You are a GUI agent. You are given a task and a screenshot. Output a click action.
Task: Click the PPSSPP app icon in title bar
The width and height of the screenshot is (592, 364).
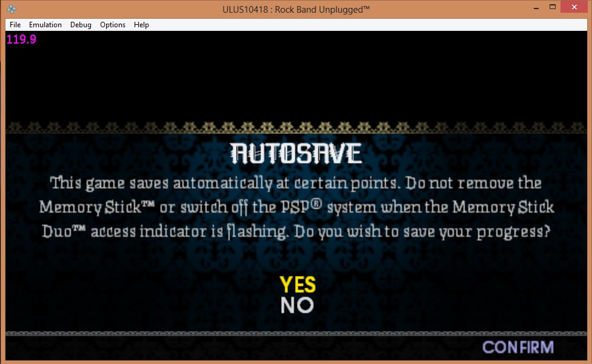(x=12, y=9)
